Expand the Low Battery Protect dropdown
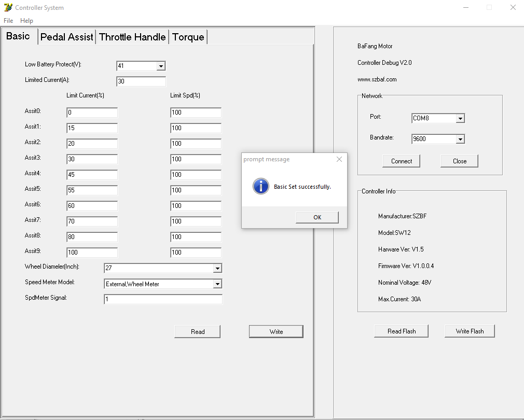This screenshot has height=420, width=524. click(x=161, y=66)
